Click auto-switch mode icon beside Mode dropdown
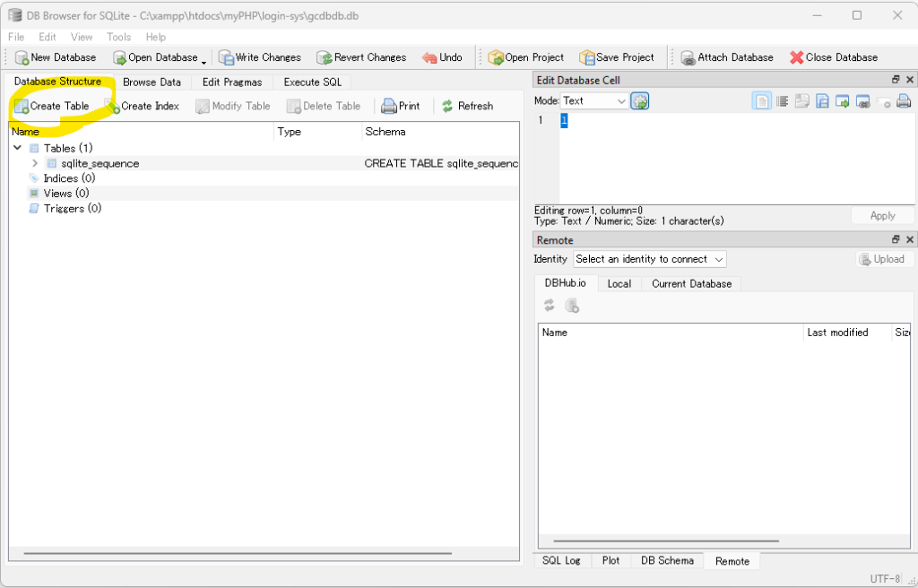The height and width of the screenshot is (588, 918). tap(640, 101)
